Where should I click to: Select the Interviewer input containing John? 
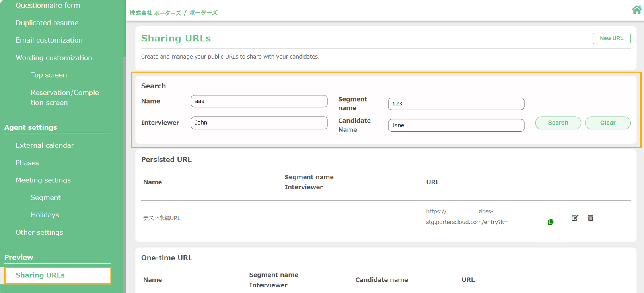259,123
